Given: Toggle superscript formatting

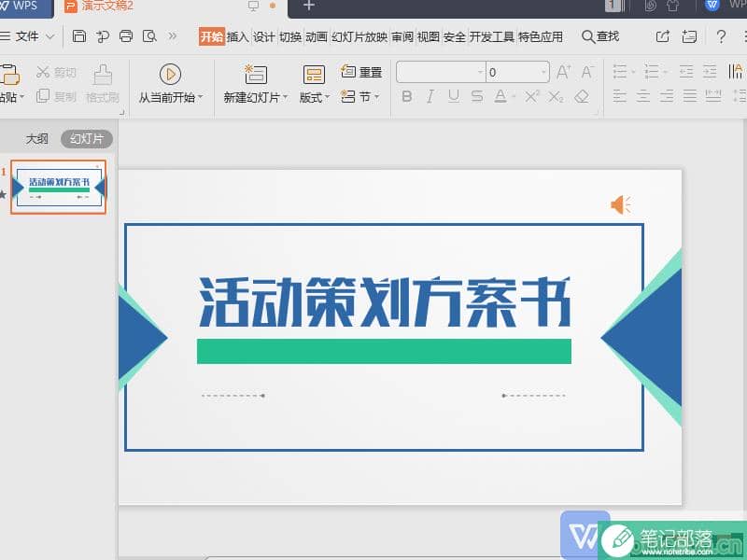Looking at the screenshot, I should (532, 97).
